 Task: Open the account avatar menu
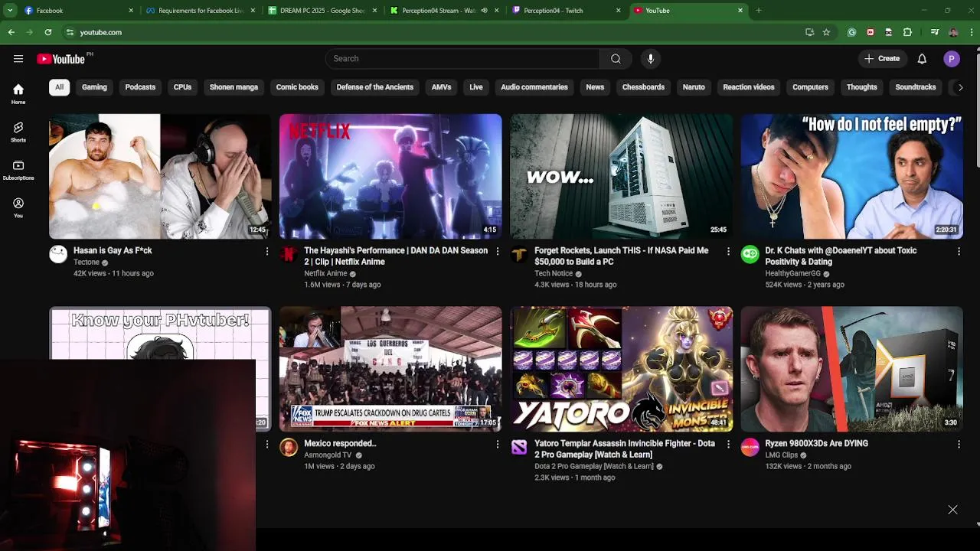click(x=952, y=59)
